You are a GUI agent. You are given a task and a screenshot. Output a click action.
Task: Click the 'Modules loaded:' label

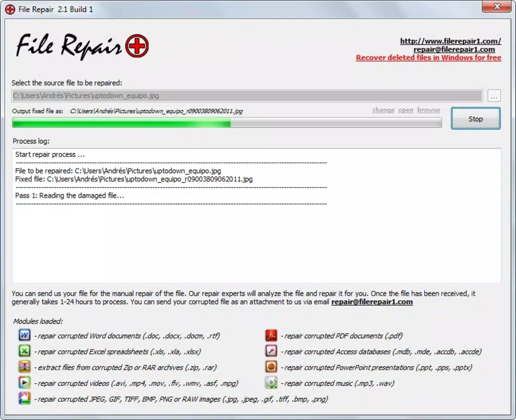(38, 321)
